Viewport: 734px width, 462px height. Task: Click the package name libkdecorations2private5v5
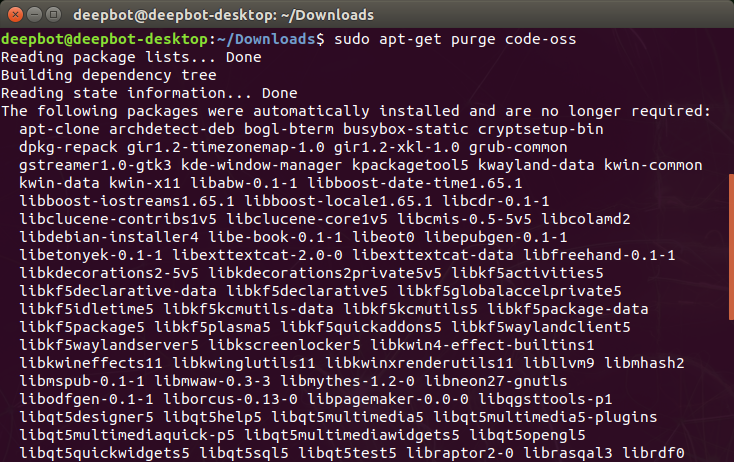coord(325,273)
